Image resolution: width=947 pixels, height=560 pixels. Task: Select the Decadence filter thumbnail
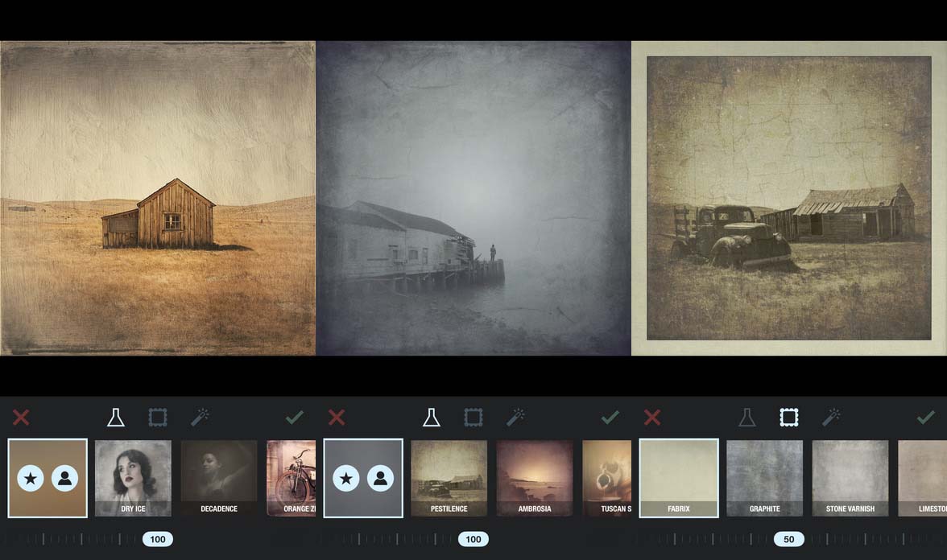pos(219,478)
